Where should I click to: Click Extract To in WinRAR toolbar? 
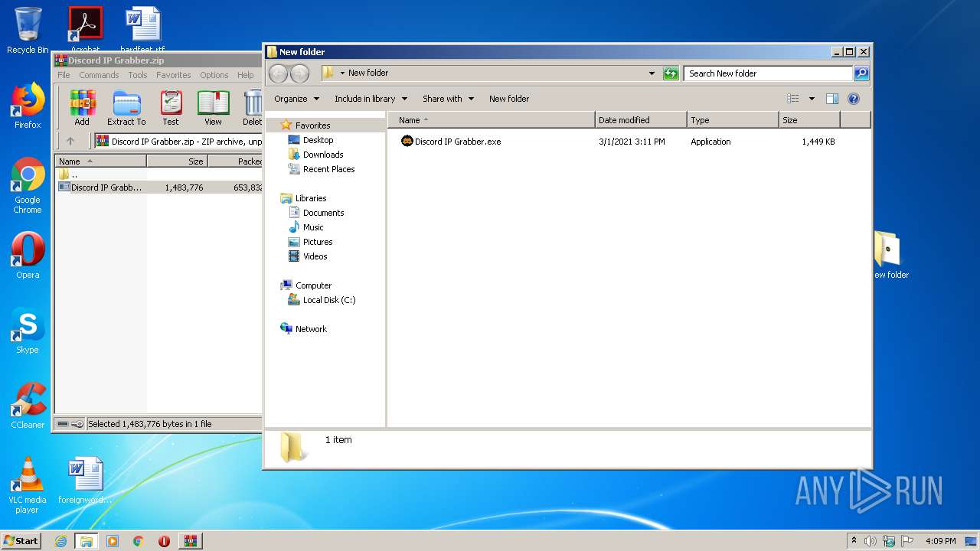coord(126,108)
